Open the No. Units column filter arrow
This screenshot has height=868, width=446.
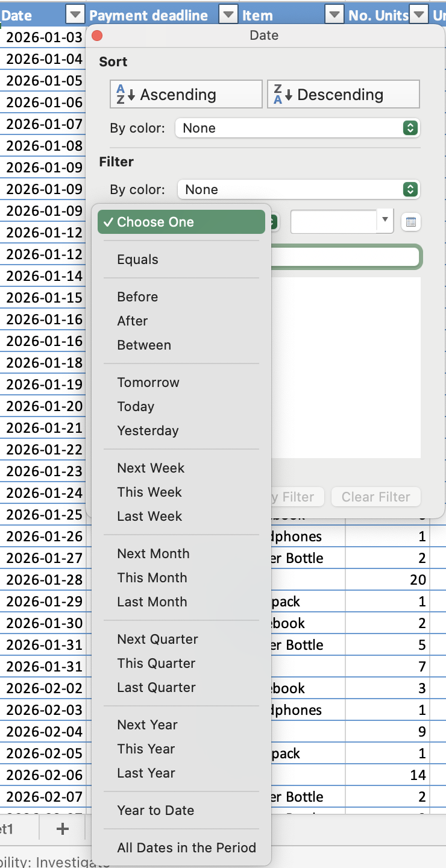point(419,15)
